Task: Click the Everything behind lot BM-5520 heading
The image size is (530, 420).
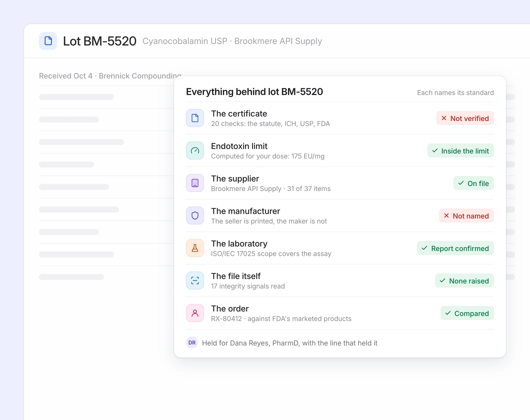Action: tap(254, 92)
